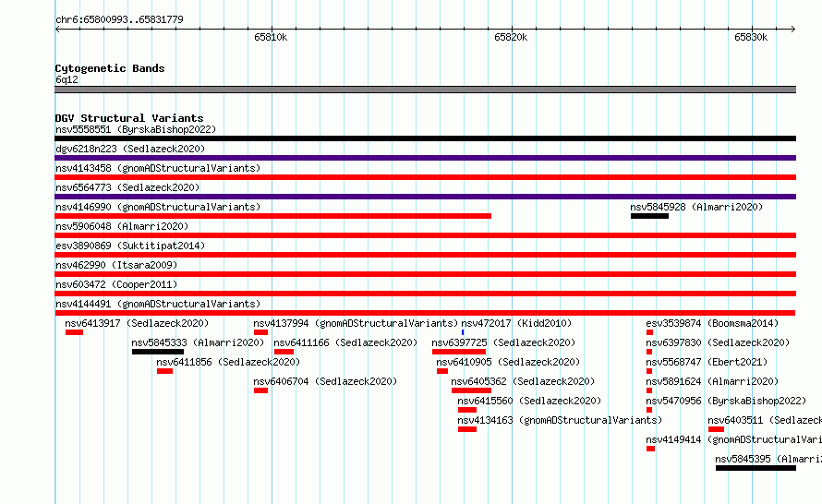Click the nsv5558551 (ByrskaBishop2022) black variant bar
This screenshot has height=504, width=822.
[425, 138]
